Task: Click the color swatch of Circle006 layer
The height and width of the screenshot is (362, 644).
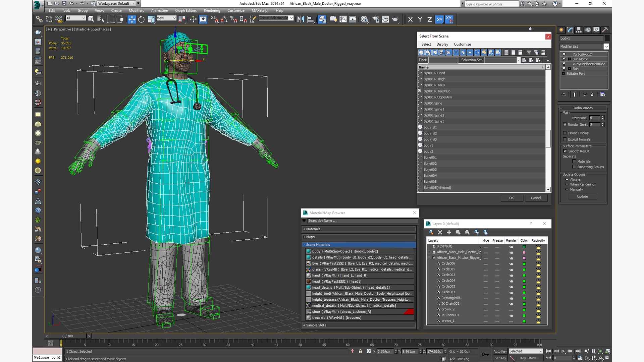Action: [x=524, y=264]
